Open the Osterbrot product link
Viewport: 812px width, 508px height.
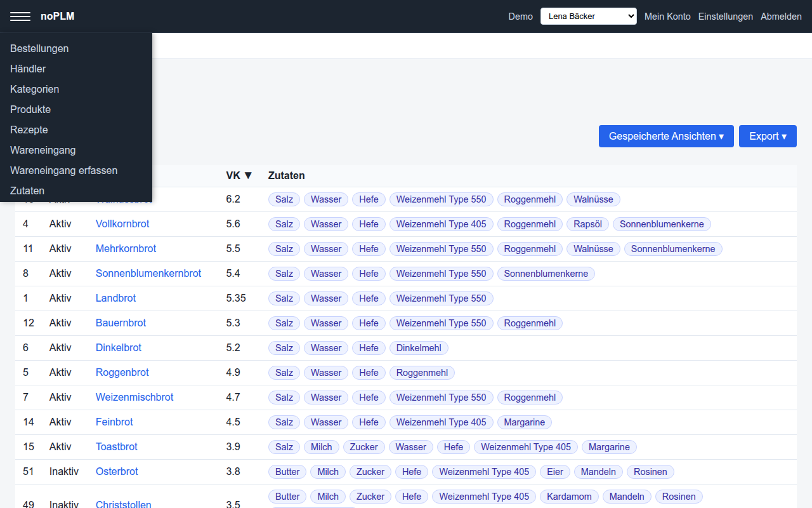pos(117,472)
